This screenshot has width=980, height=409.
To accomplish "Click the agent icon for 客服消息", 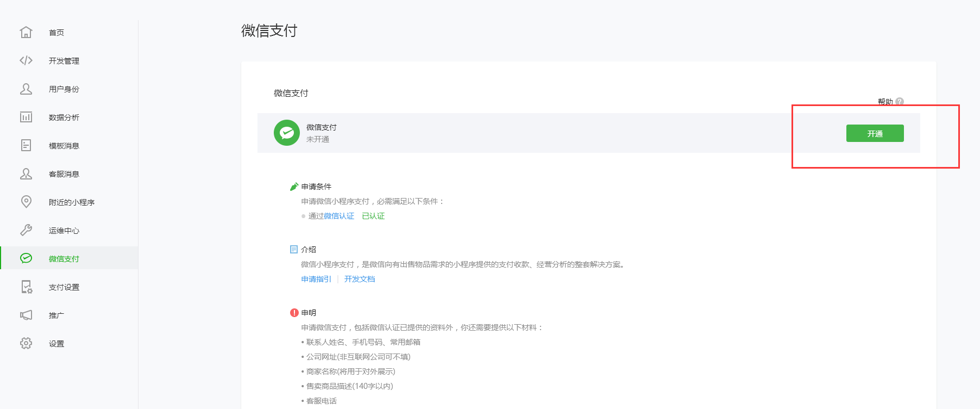I will pos(26,173).
